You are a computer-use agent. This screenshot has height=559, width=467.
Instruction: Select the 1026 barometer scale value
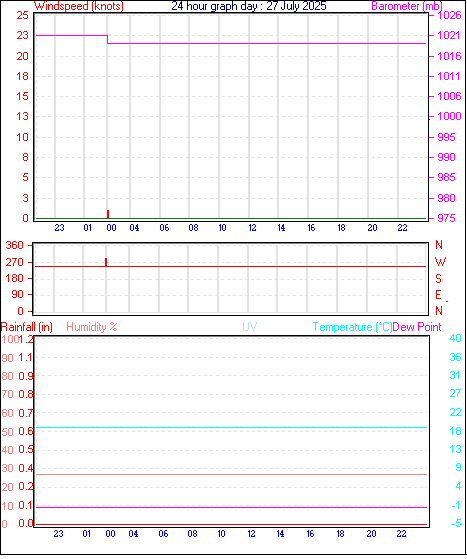(x=449, y=15)
